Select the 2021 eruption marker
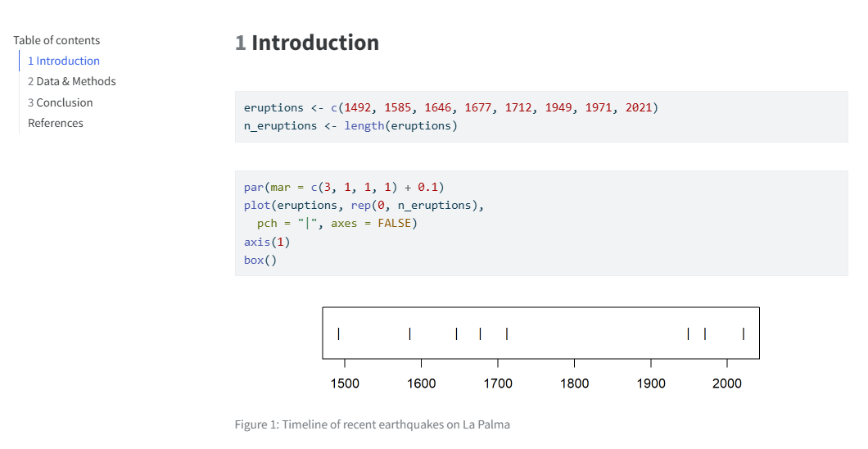Image resolution: width=868 pixels, height=449 pixels. pos(743,333)
